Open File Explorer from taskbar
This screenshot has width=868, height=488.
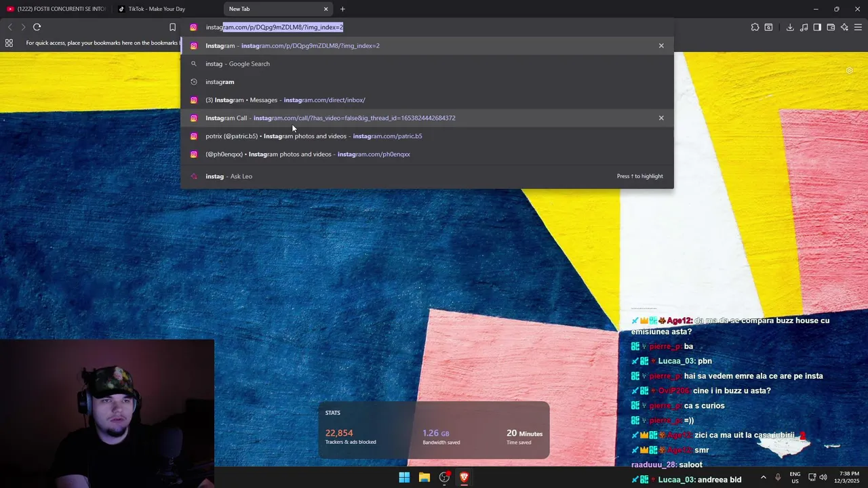click(424, 477)
